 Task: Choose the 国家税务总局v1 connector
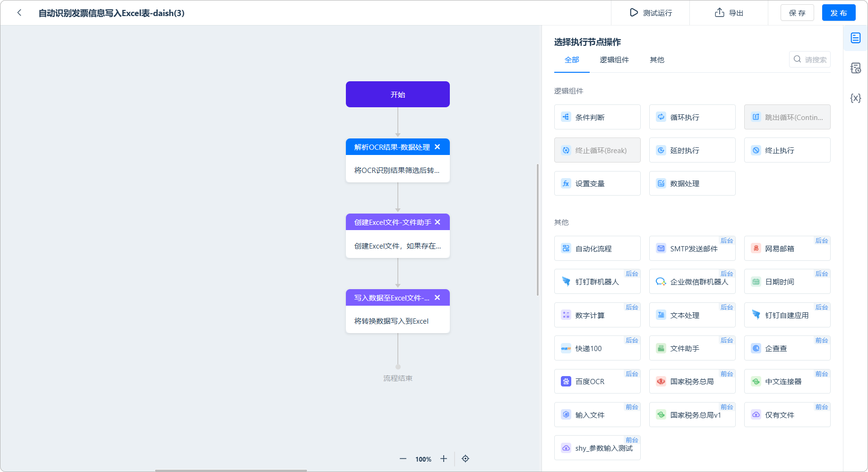point(692,415)
